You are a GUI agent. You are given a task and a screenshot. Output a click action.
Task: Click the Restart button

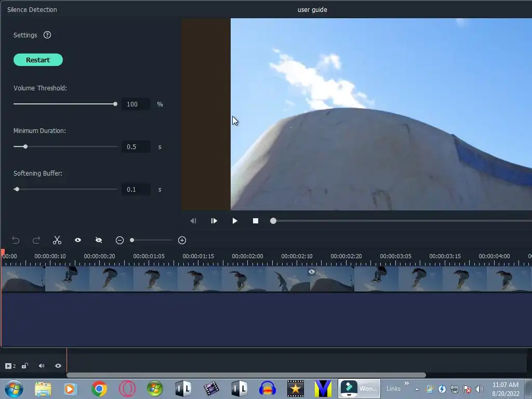pyautogui.click(x=38, y=60)
